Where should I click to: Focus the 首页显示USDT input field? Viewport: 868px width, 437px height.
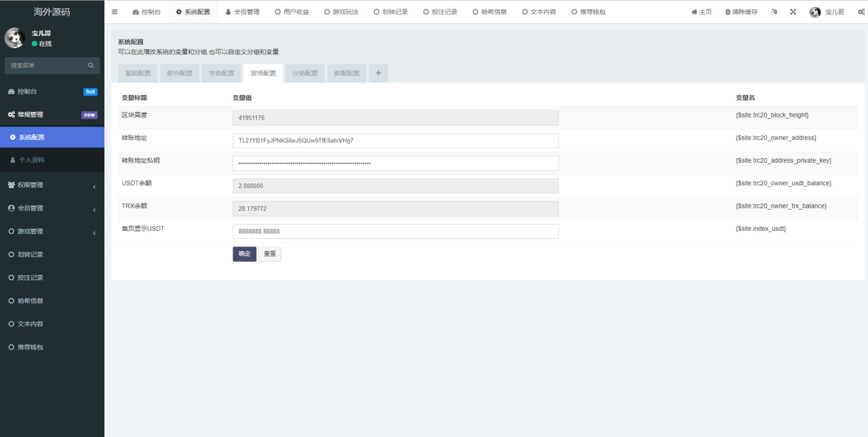point(395,231)
